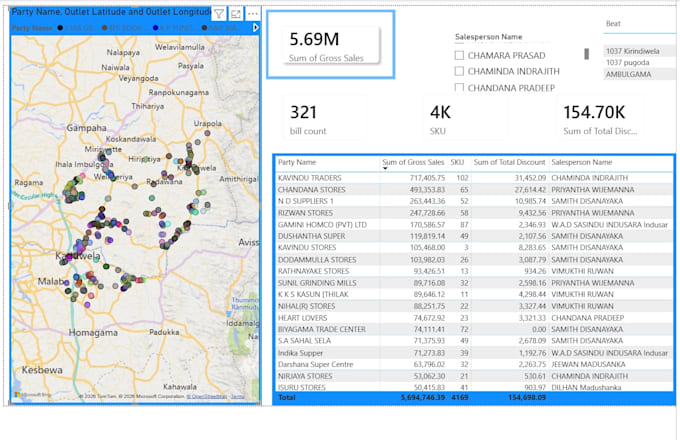
Task: Click the Sum of Total Discount header
Action: (509, 162)
